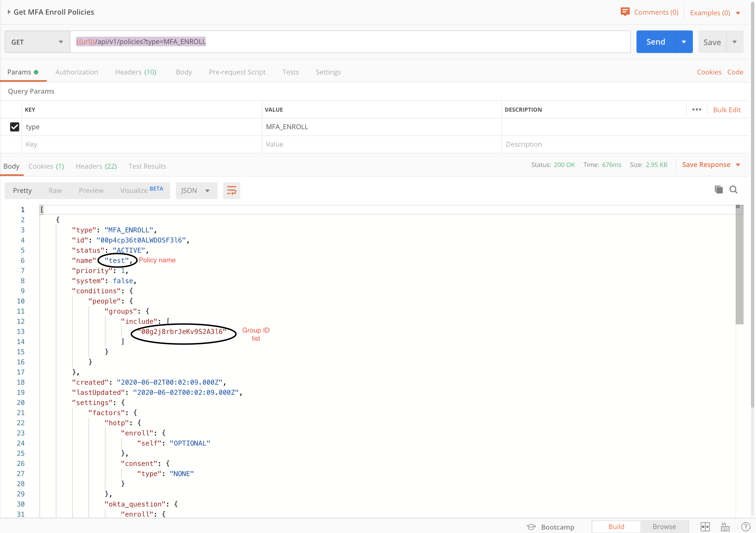Open the keyboard shortcuts icon
This screenshot has height=533, width=756.
725,527
